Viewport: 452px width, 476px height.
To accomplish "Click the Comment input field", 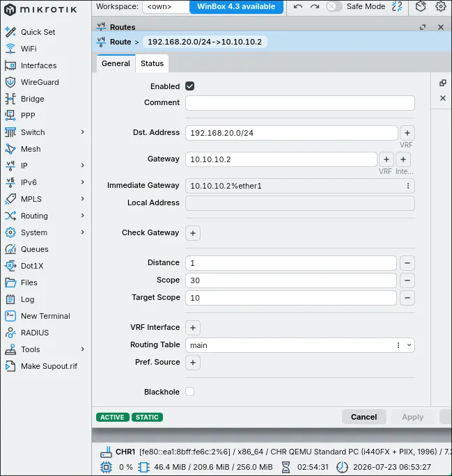I will tap(300, 103).
